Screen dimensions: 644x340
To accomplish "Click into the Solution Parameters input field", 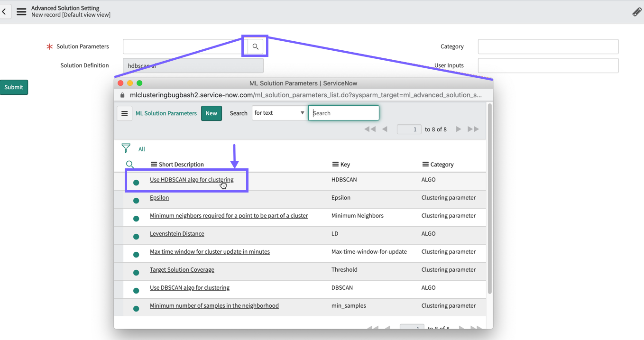I will 184,46.
